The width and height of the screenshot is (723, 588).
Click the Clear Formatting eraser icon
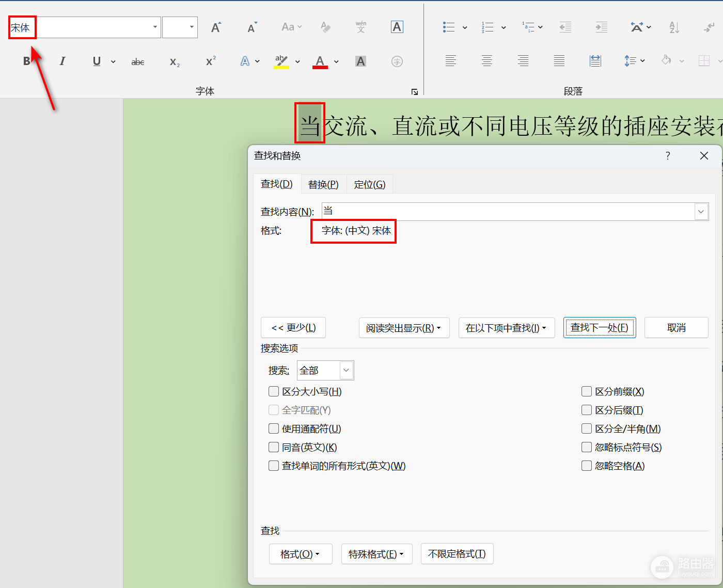click(x=325, y=27)
